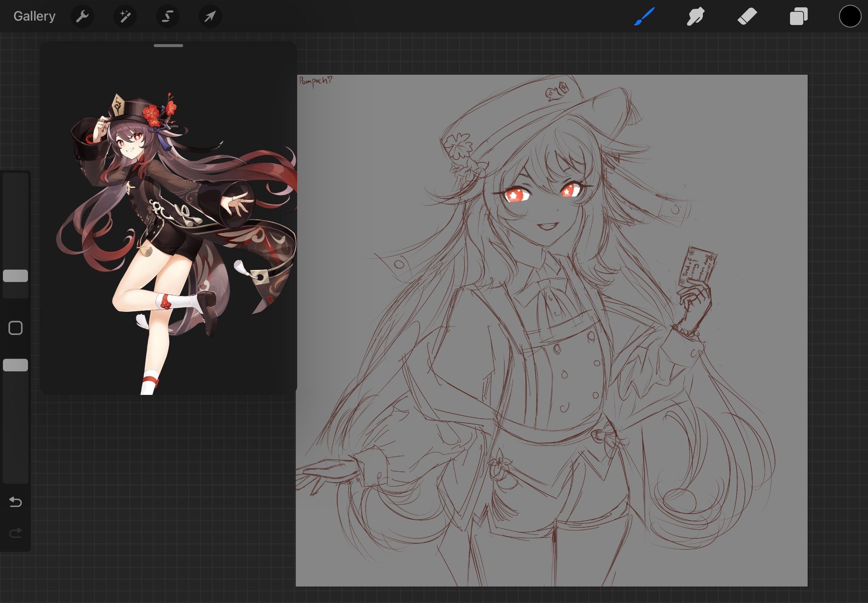Open the active color picker

(x=850, y=16)
